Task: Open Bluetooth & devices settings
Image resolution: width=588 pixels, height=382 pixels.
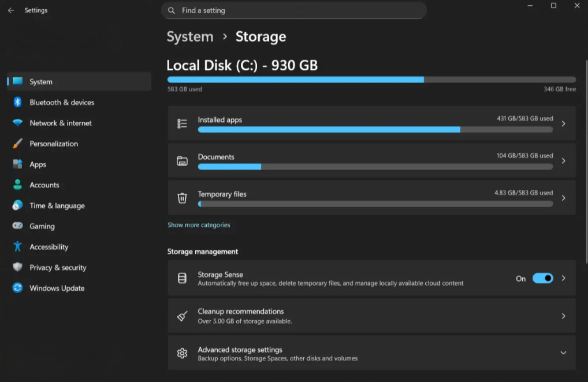Action: 79,102
